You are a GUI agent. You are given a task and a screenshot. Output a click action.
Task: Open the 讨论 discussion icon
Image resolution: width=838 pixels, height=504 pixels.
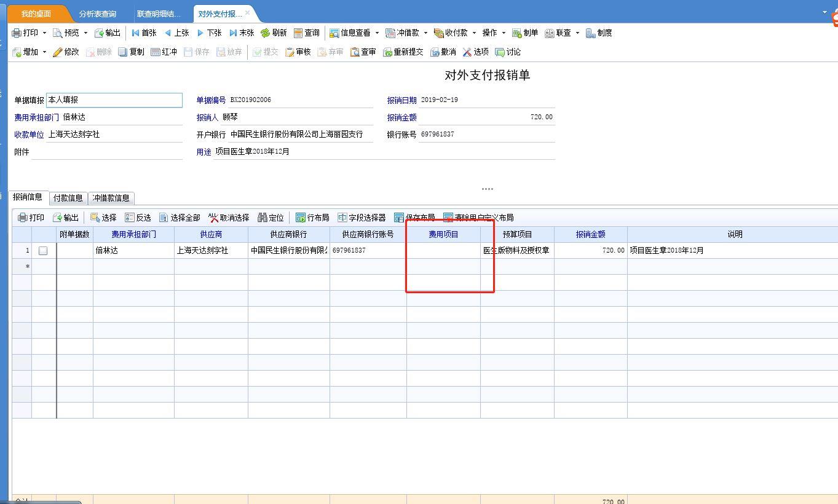[x=500, y=52]
